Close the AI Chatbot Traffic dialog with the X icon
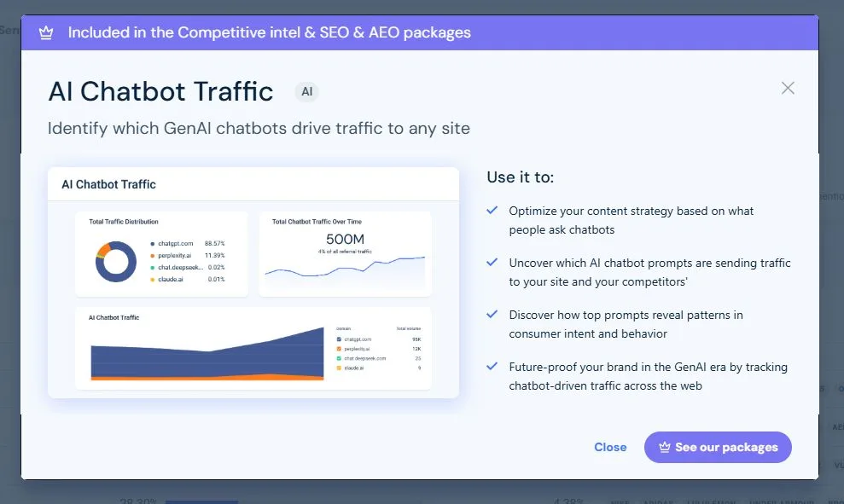Image resolution: width=844 pixels, height=504 pixels. pos(788,88)
